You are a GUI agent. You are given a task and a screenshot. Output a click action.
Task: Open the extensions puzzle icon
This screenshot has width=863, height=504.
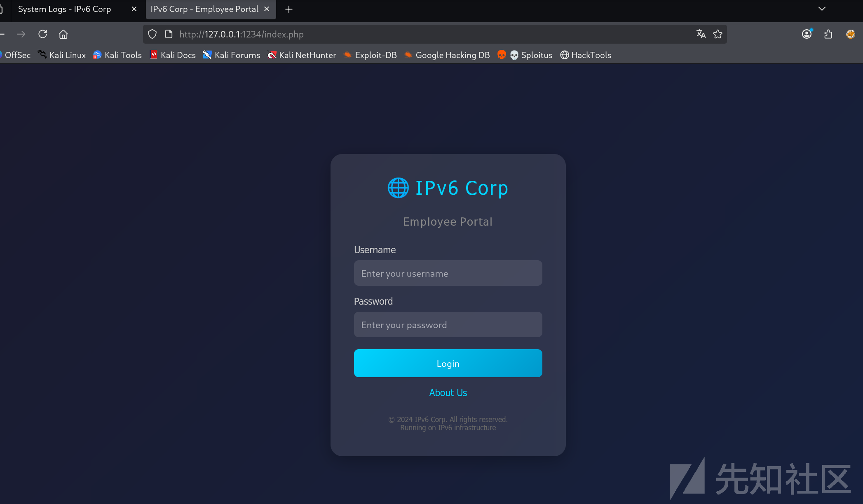pos(828,34)
